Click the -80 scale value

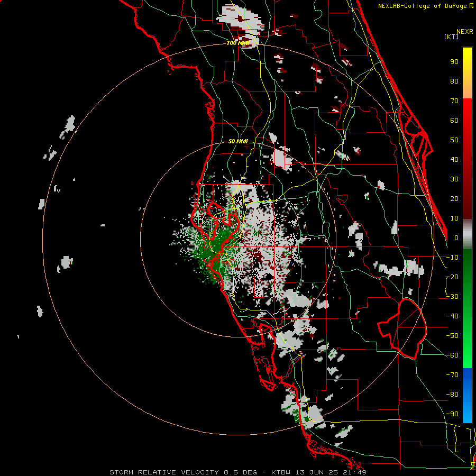pyautogui.click(x=452, y=395)
